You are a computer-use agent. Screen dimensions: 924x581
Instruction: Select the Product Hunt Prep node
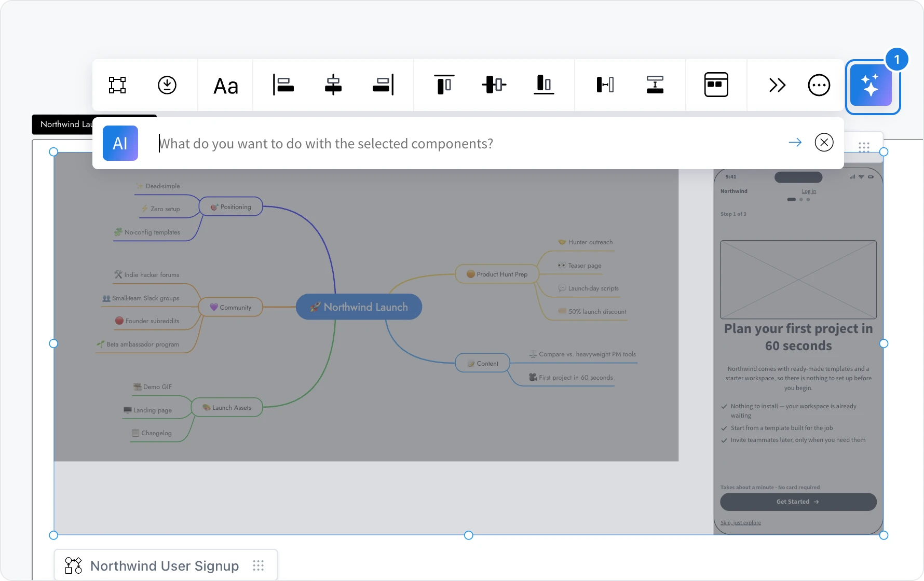click(497, 274)
